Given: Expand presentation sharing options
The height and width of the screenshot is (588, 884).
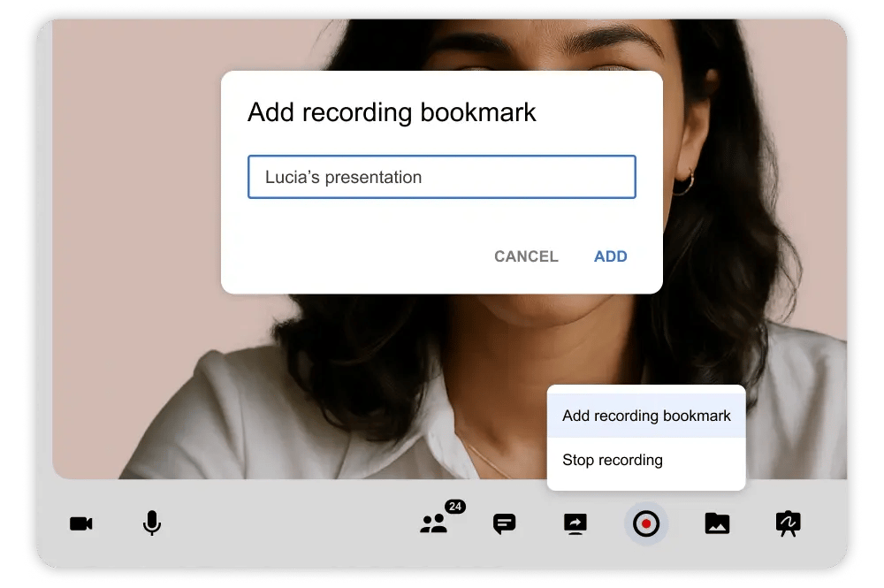Looking at the screenshot, I should coord(575,523).
